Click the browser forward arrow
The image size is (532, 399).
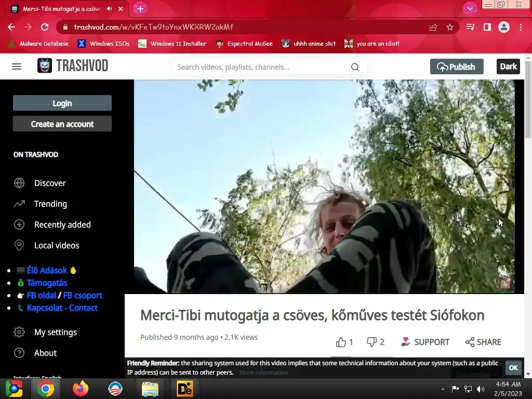click(28, 27)
